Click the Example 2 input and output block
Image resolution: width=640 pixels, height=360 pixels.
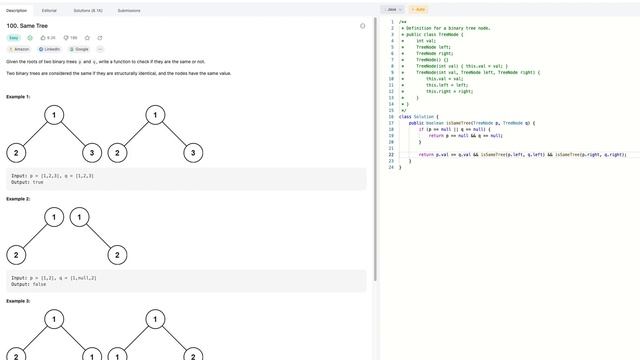pos(186,281)
